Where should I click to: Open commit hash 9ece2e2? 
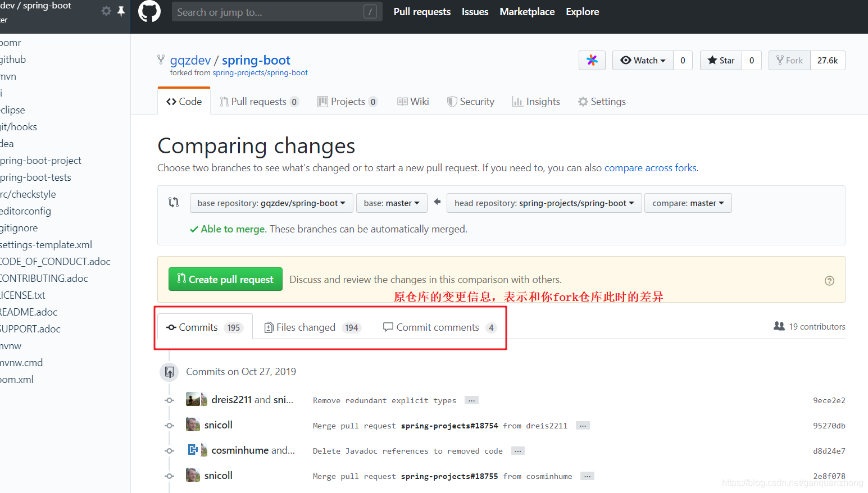829,400
